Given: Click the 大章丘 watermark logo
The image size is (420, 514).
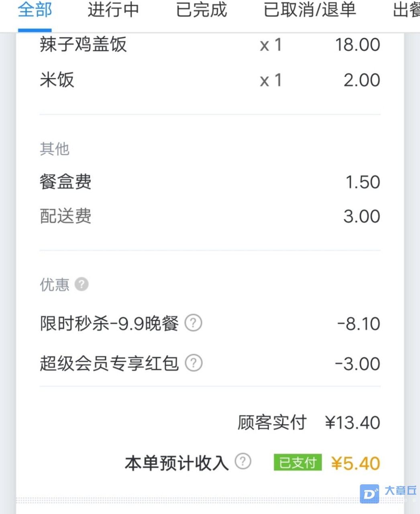Looking at the screenshot, I should [x=388, y=493].
